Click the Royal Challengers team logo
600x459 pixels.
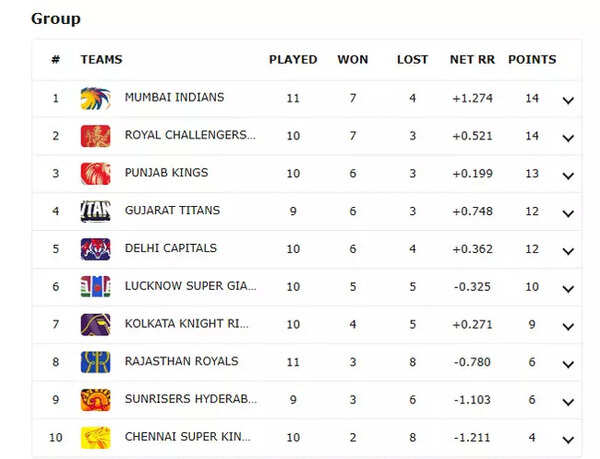point(96,136)
